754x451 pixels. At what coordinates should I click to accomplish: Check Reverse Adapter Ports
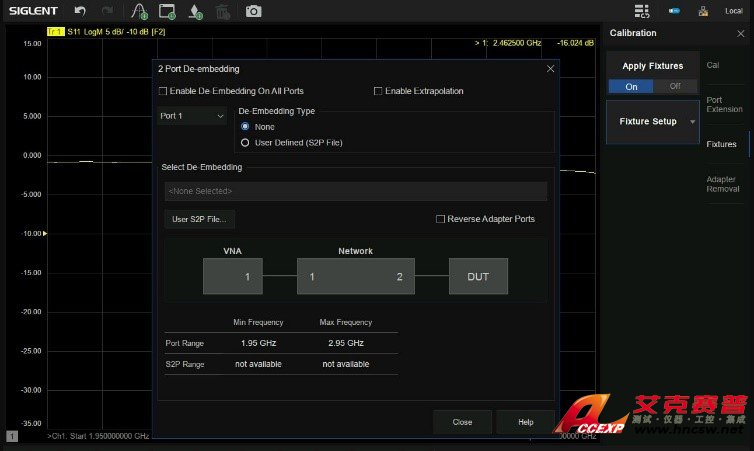[440, 219]
